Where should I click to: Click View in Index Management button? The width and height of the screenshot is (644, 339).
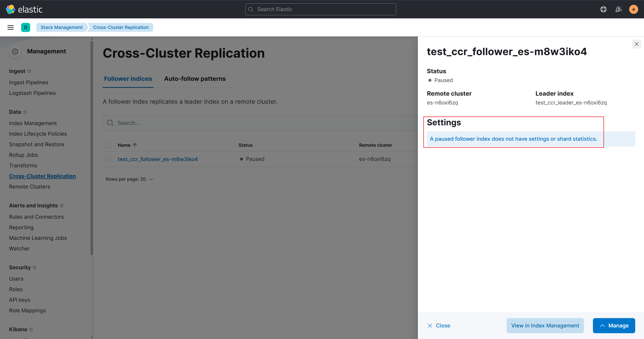click(545, 326)
